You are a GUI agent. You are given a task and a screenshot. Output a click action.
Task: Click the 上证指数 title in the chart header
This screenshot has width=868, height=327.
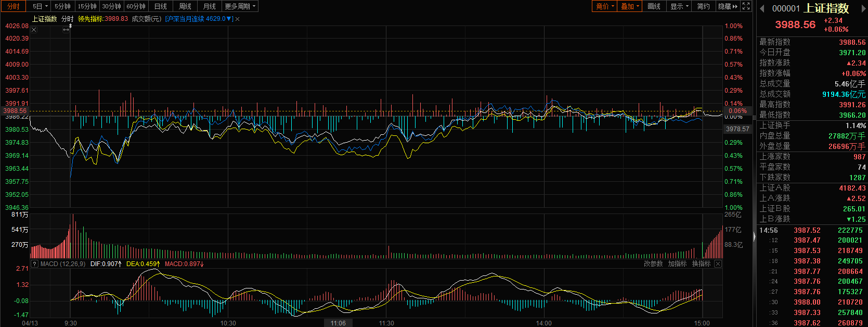coord(45,19)
